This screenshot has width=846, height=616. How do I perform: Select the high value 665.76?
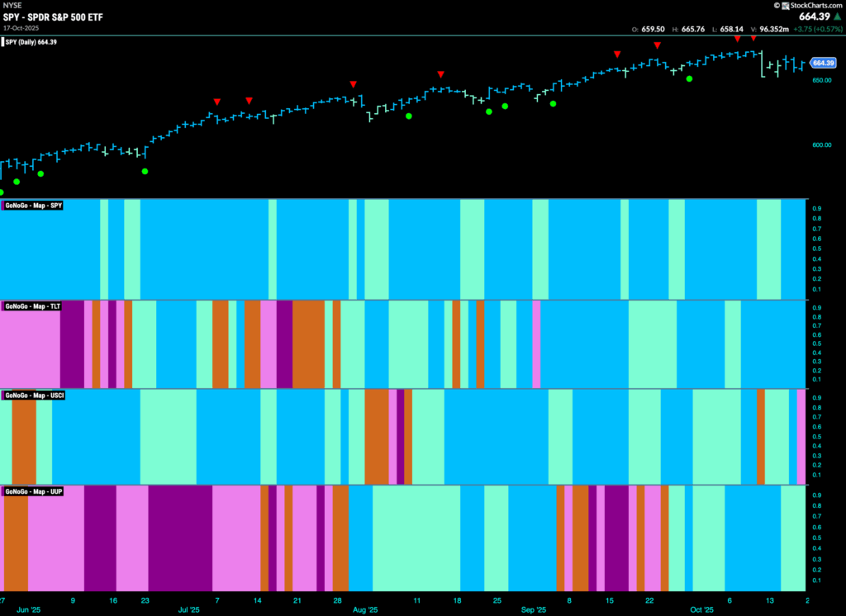pyautogui.click(x=693, y=29)
